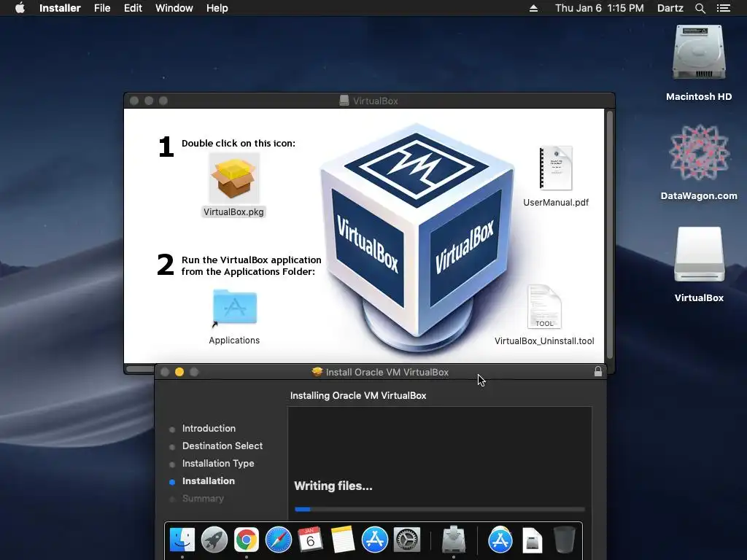Screen dimensions: 747x560
Task: Select the DataWagon.com desktop icon
Action: coord(699,152)
